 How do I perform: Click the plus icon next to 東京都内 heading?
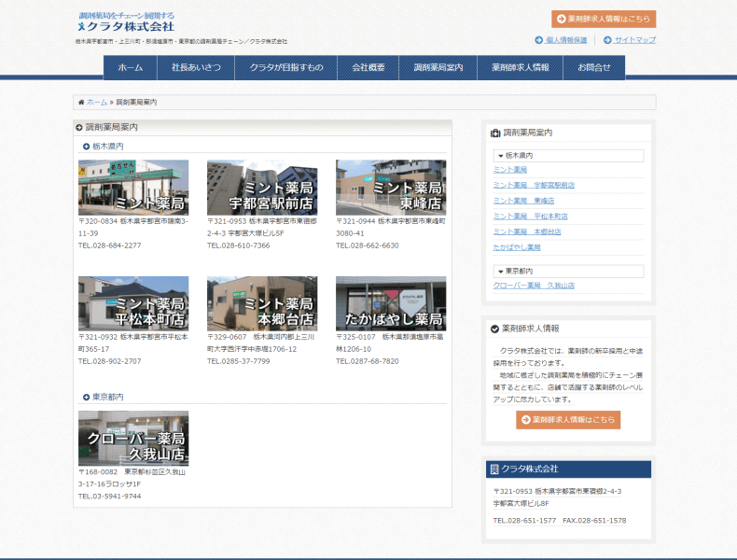point(86,397)
